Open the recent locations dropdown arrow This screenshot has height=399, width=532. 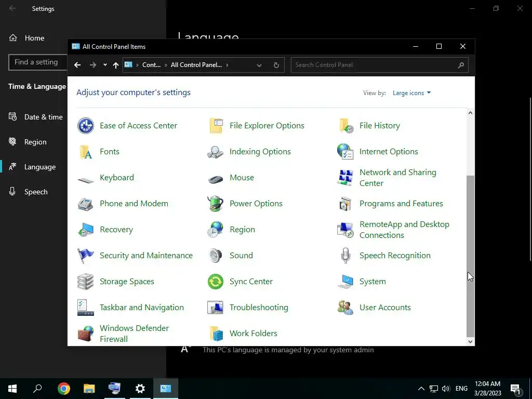105,65
